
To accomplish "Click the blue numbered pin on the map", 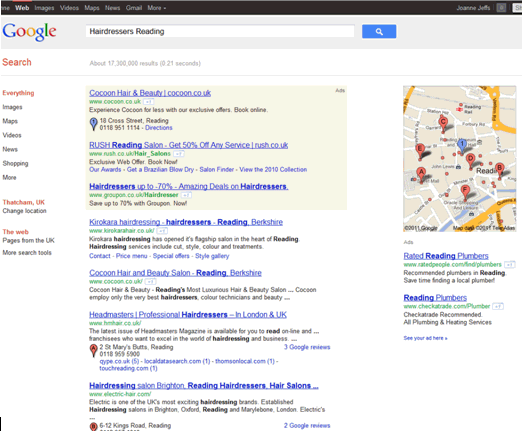I will click(462, 146).
